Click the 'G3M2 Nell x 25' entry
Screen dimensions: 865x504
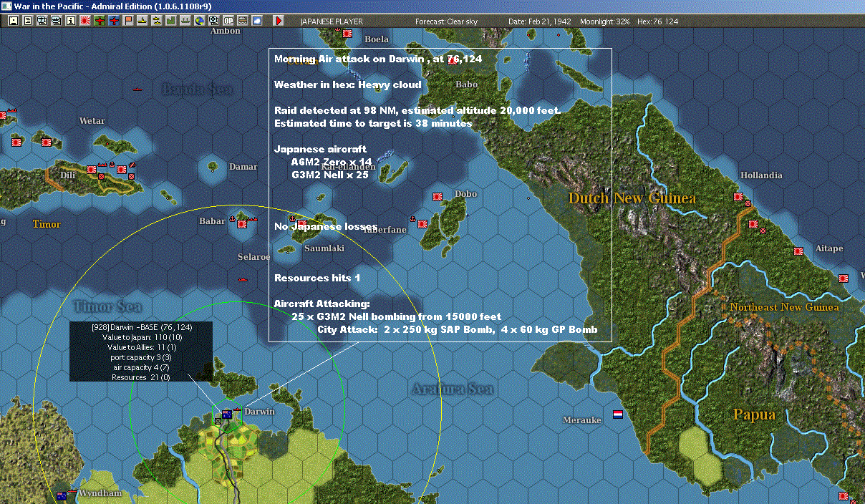(x=329, y=175)
